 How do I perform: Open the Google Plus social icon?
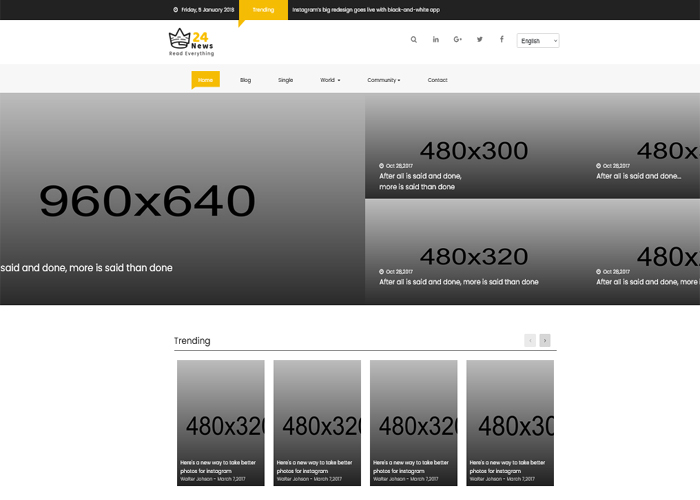pos(457,40)
